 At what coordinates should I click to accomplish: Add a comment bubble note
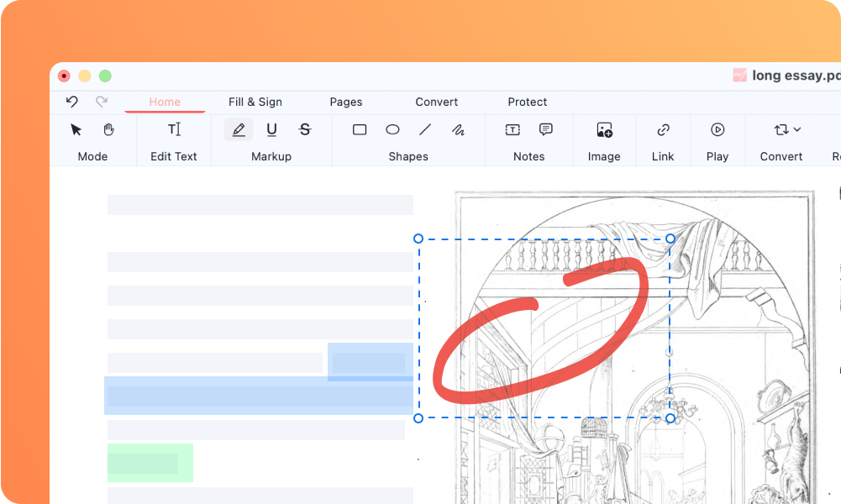click(x=546, y=129)
